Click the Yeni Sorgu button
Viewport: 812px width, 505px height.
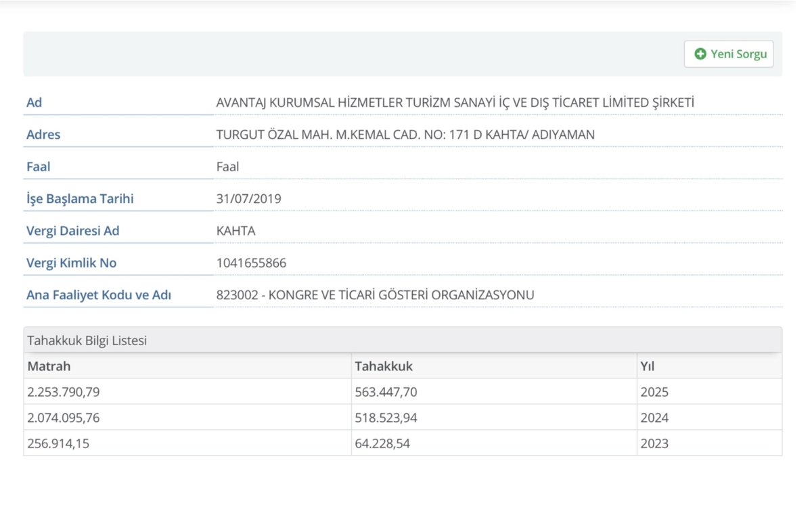[729, 54]
